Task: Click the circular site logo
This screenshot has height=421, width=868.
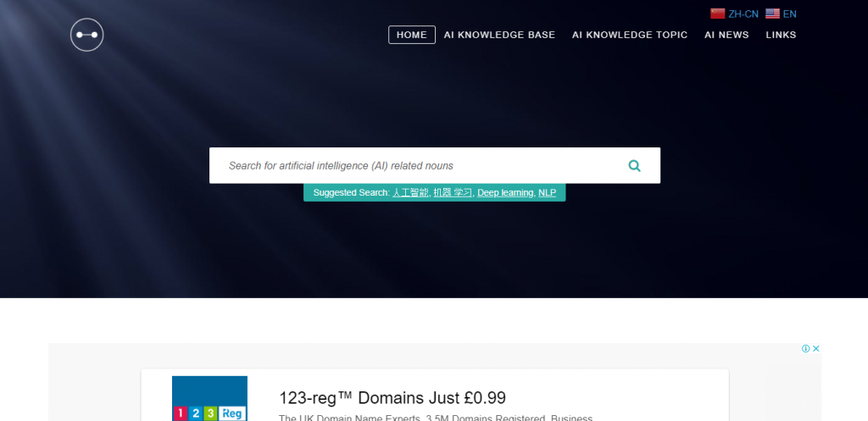Action: (x=87, y=35)
